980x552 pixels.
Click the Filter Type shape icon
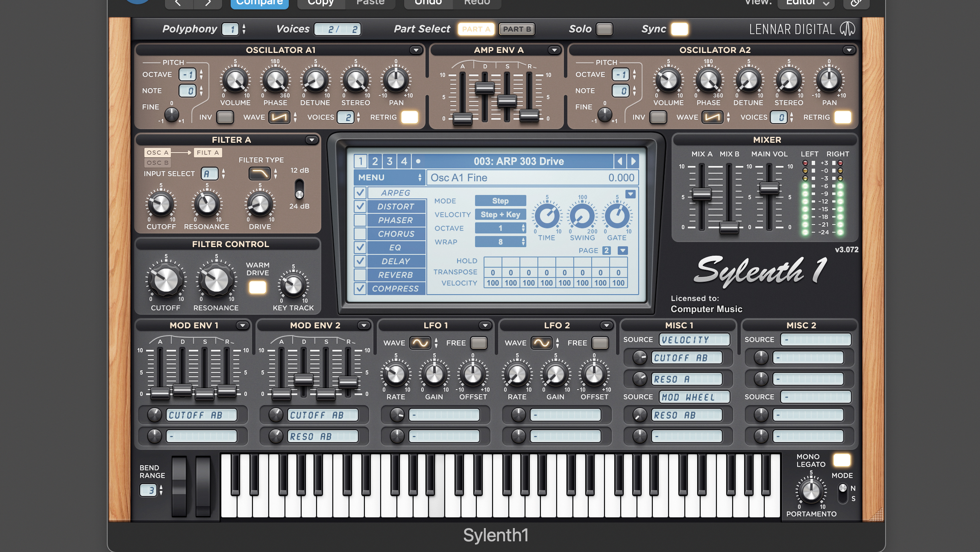pyautogui.click(x=259, y=174)
